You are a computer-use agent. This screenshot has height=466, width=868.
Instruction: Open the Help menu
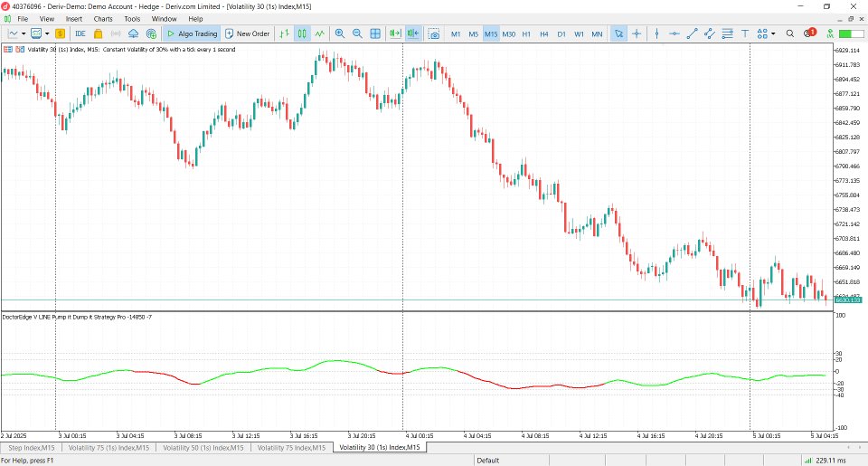pos(195,19)
